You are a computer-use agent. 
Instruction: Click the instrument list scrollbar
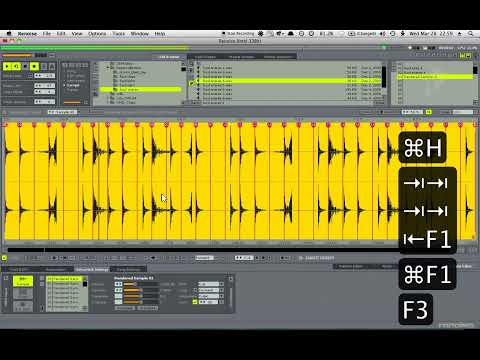475,70
